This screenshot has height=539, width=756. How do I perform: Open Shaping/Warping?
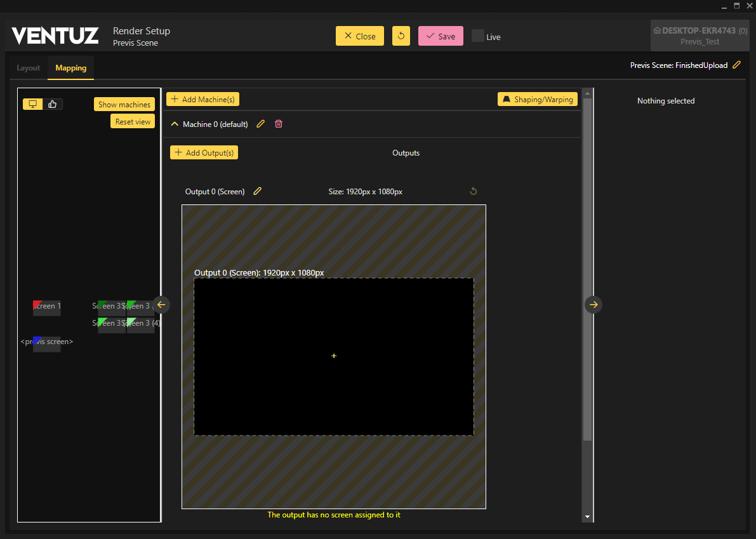[537, 100]
